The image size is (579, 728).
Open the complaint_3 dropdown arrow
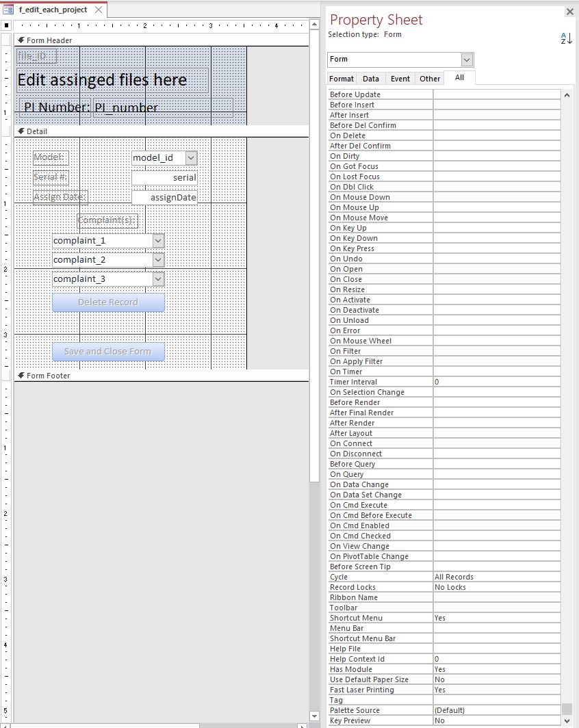coord(158,278)
